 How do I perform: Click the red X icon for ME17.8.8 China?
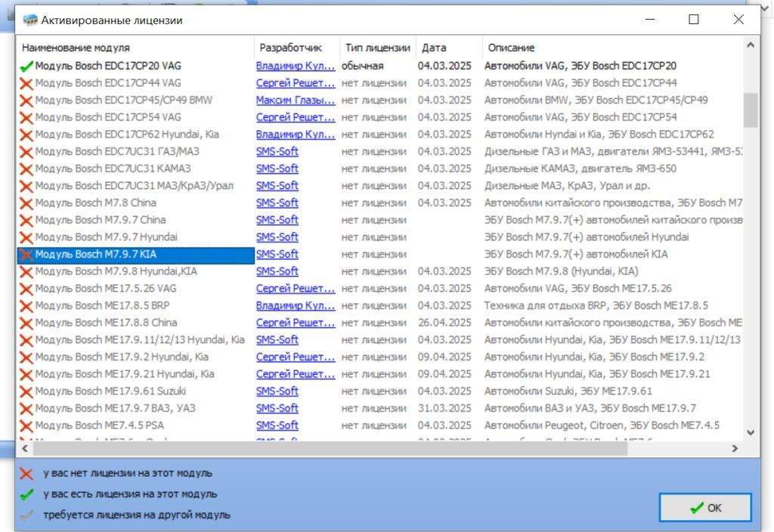[26, 323]
